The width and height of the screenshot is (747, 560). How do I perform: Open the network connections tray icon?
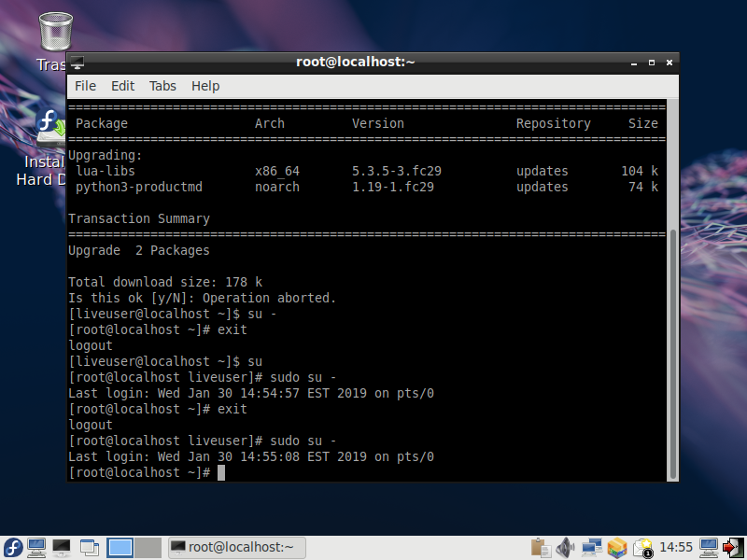click(591, 548)
